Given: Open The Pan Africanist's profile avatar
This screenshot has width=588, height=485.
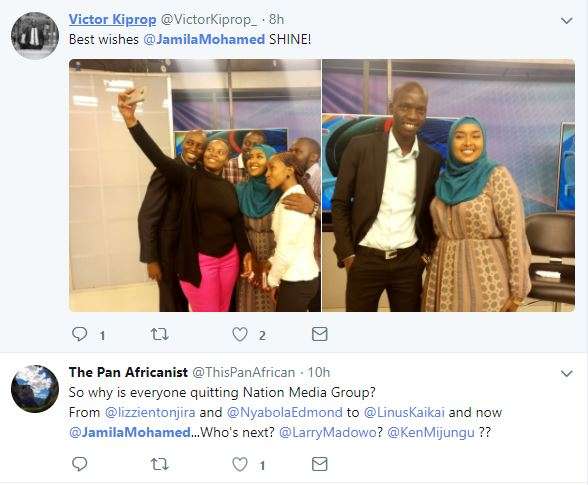Looking at the screenshot, I should (x=35, y=389).
